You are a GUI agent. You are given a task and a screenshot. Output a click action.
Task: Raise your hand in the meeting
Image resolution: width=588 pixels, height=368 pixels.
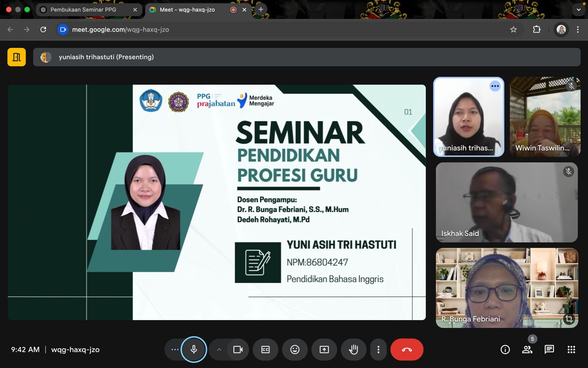pyautogui.click(x=353, y=350)
